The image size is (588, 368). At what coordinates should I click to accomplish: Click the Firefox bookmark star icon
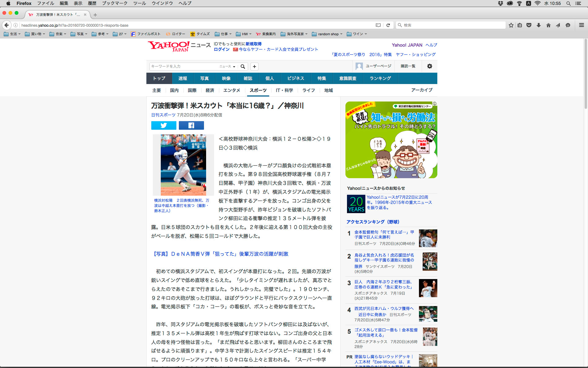[x=511, y=25]
